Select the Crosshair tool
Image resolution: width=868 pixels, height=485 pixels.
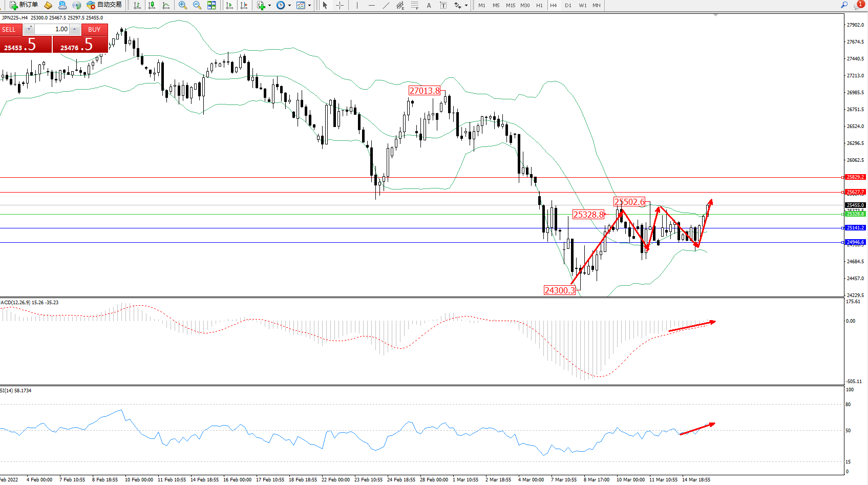coord(340,5)
